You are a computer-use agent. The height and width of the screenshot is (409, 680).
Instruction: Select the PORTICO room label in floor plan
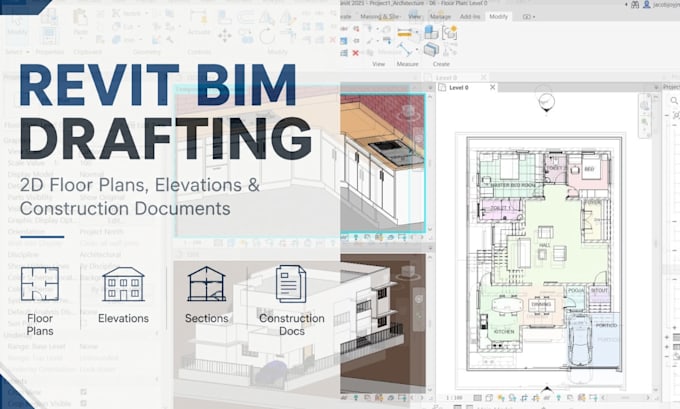(606, 325)
